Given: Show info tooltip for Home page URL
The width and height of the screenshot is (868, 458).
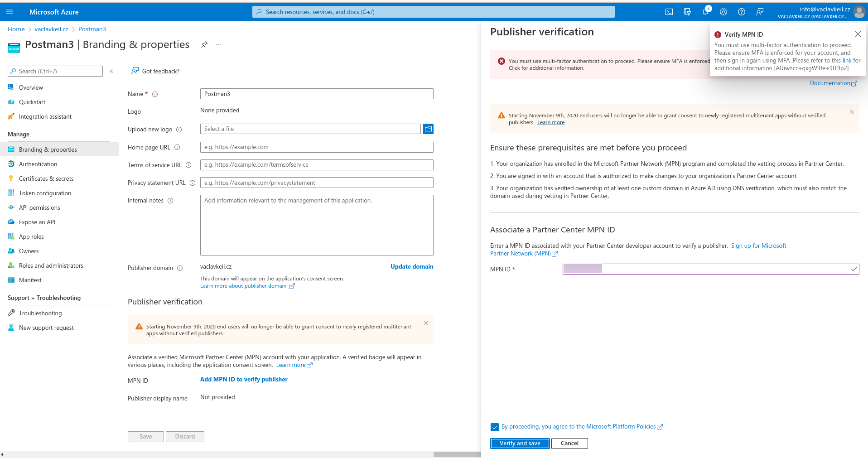Looking at the screenshot, I should coord(177,147).
